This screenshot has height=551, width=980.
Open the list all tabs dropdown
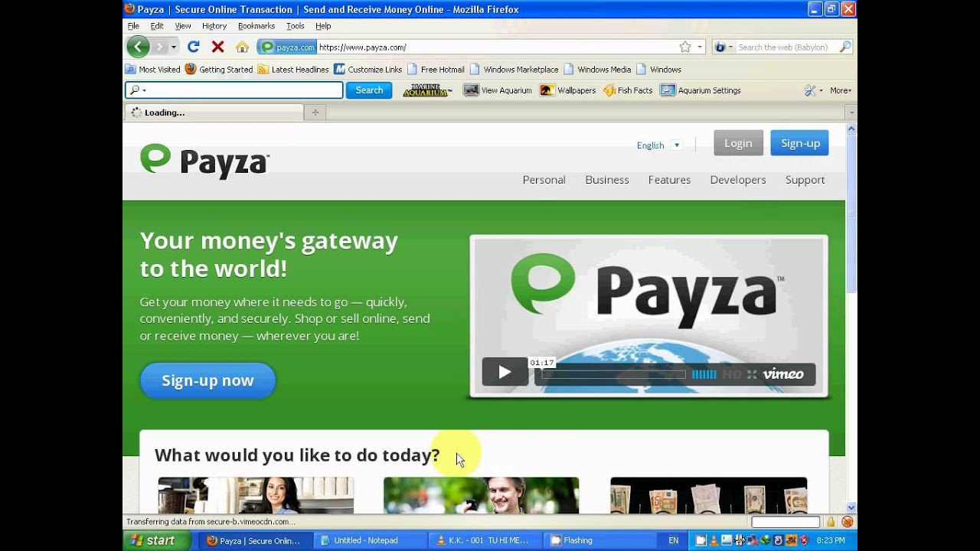click(x=851, y=112)
